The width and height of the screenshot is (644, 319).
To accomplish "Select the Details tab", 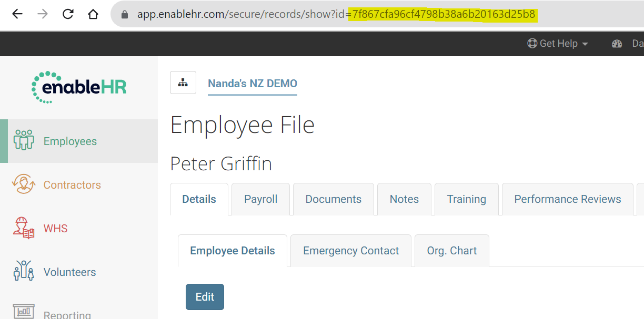I will point(199,199).
